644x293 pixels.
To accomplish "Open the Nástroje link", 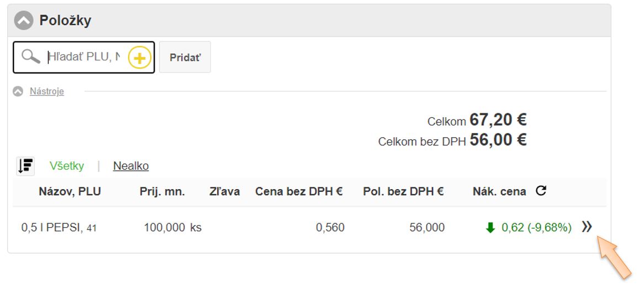I will tap(47, 91).
